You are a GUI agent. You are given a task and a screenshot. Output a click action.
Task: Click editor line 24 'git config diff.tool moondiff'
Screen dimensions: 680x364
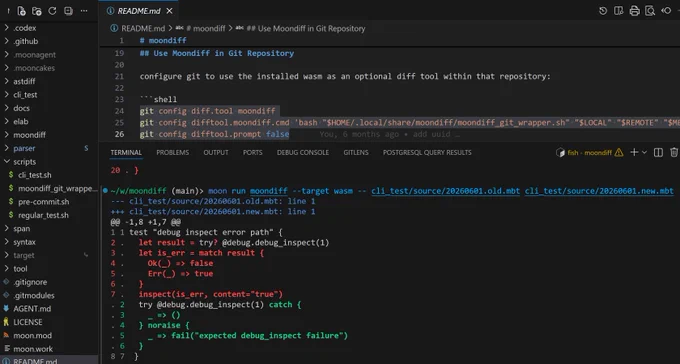[x=207, y=111]
